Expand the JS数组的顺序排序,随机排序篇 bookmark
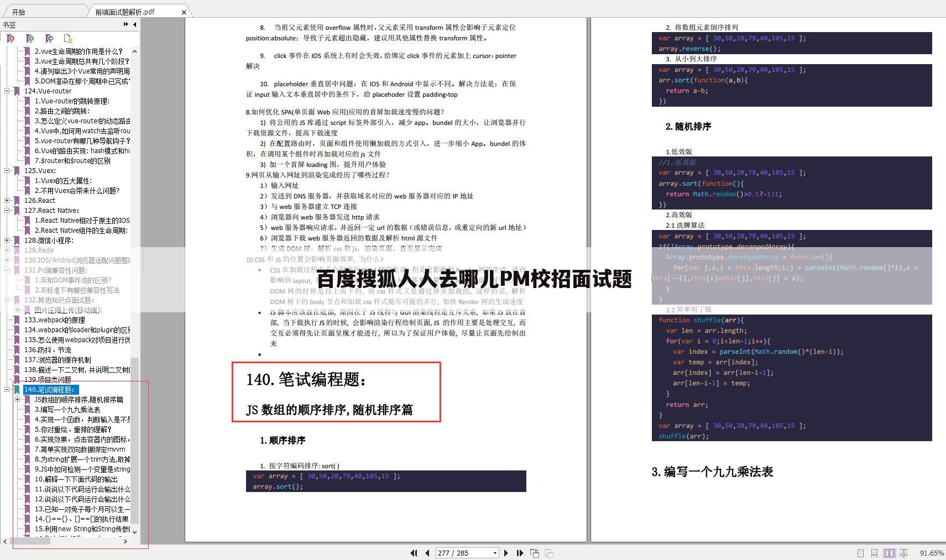946x560 pixels. [x=18, y=400]
